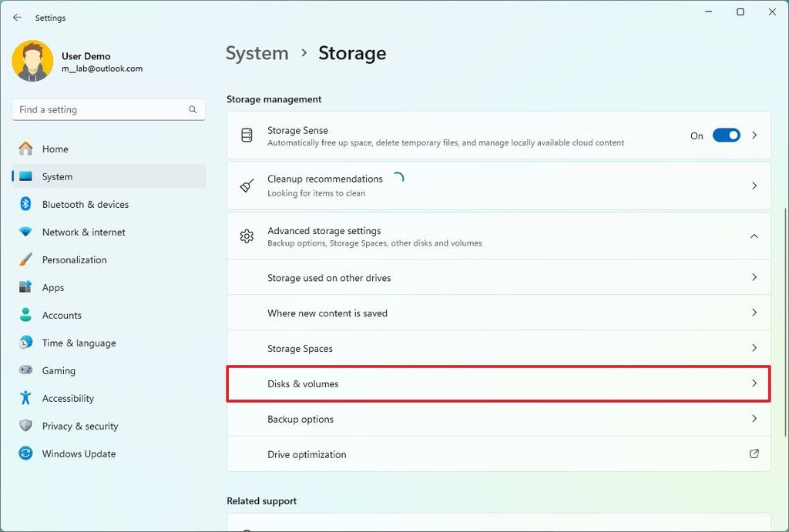
Task: Expand Cleanup recommendations chevron
Action: (754, 186)
